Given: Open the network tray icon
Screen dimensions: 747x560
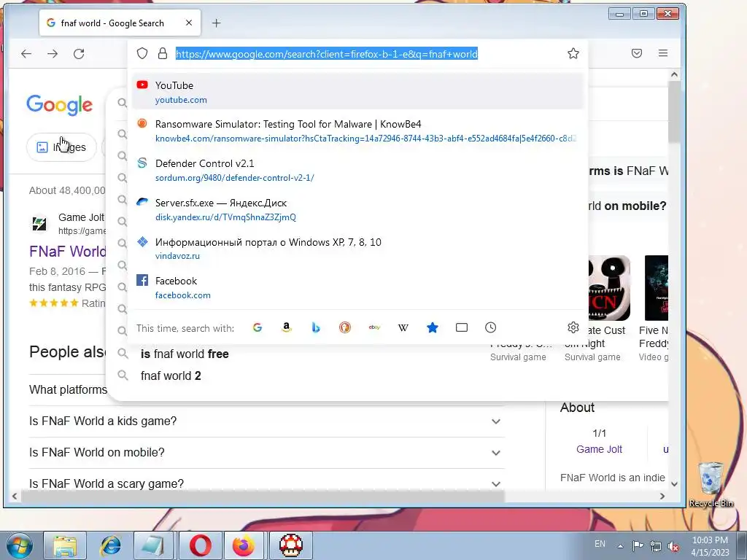Looking at the screenshot, I should point(656,545).
